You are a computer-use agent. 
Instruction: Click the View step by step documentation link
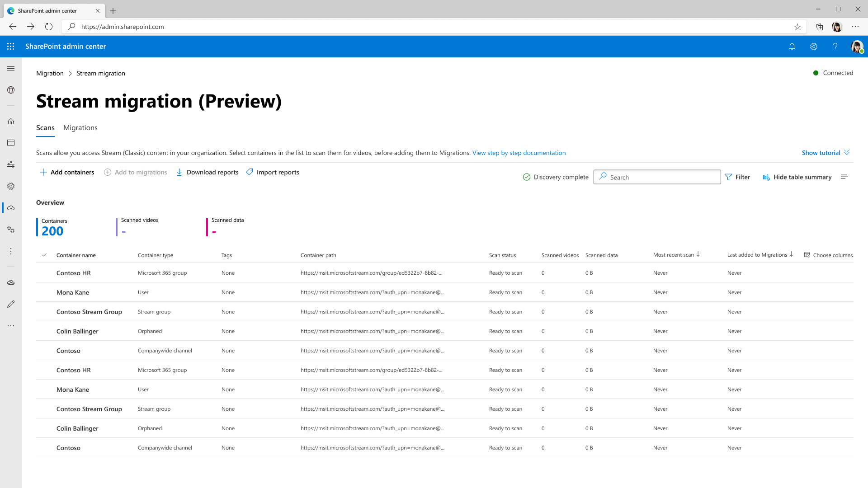pos(519,153)
